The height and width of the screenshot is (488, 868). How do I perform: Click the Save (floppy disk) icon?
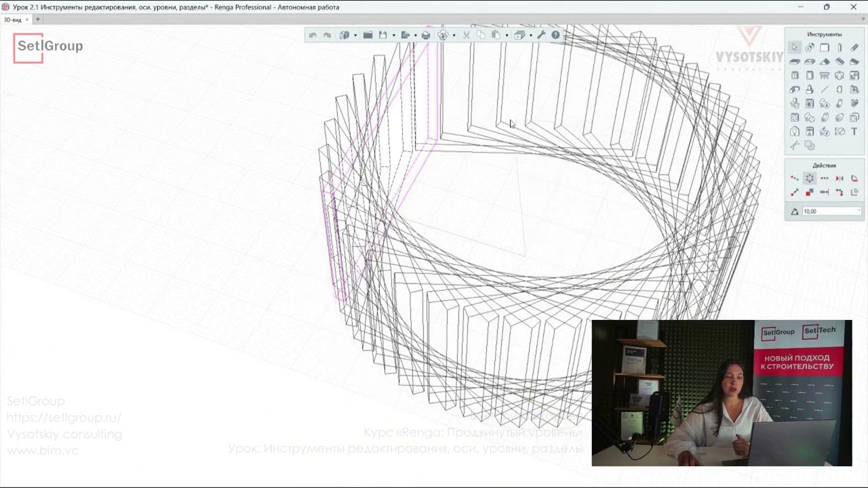pyautogui.click(x=382, y=35)
